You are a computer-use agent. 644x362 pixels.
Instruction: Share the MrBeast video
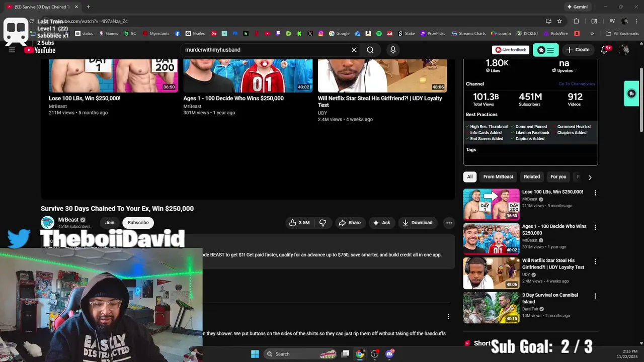(350, 223)
